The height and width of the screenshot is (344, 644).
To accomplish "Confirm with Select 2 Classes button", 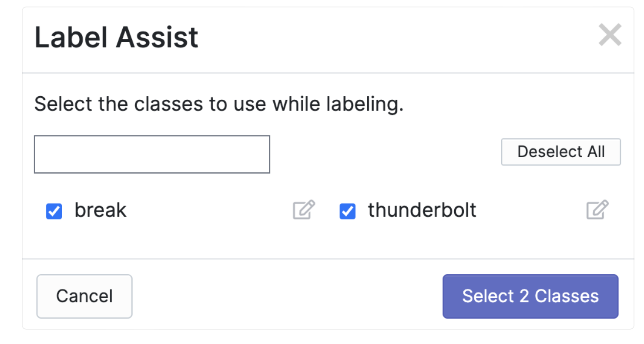I will (530, 297).
